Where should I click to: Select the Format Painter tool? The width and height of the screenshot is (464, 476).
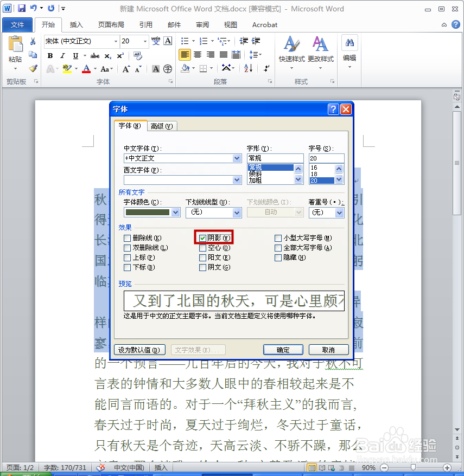coord(34,69)
